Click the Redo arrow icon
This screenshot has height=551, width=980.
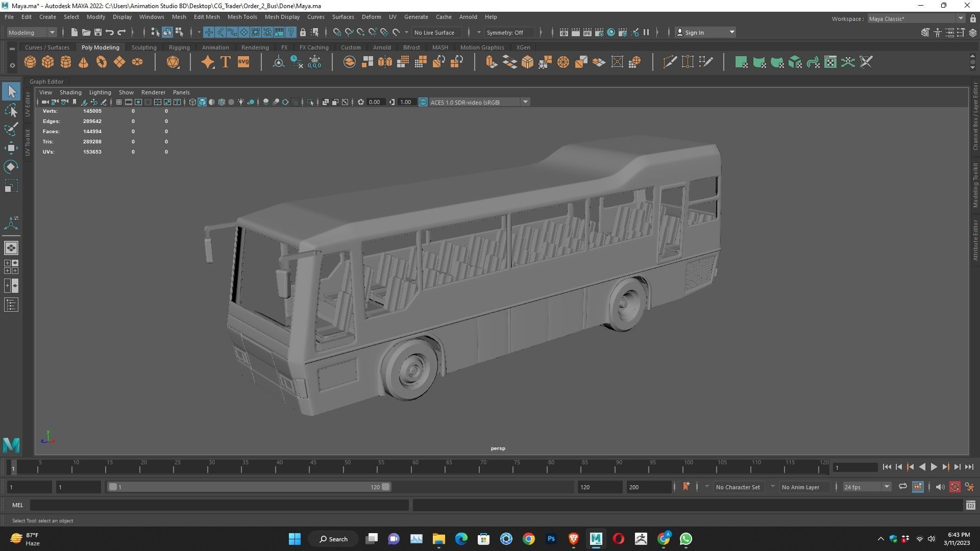[121, 32]
